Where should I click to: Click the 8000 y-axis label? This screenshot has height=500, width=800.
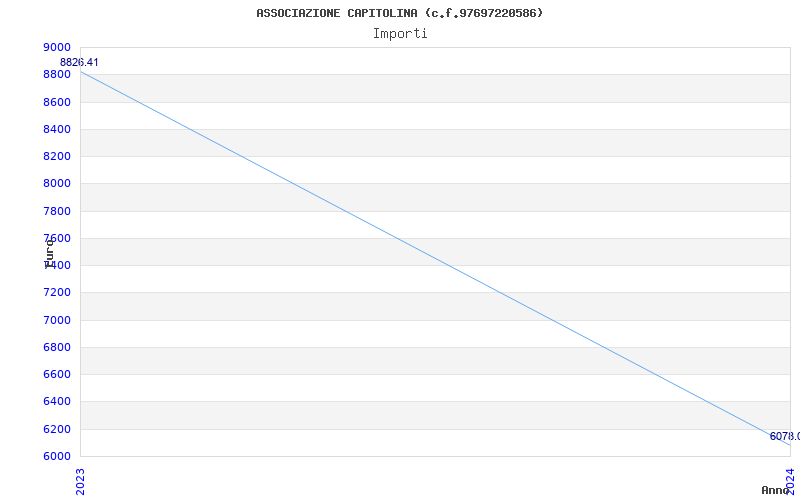tap(57, 184)
